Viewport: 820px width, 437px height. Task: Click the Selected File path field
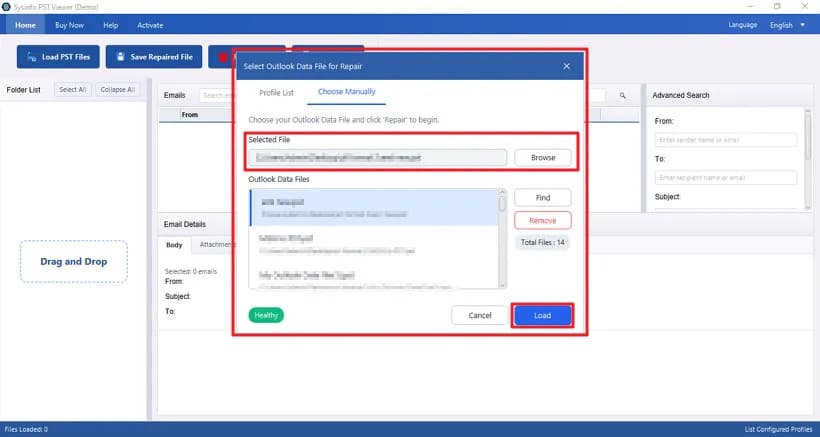[378, 157]
